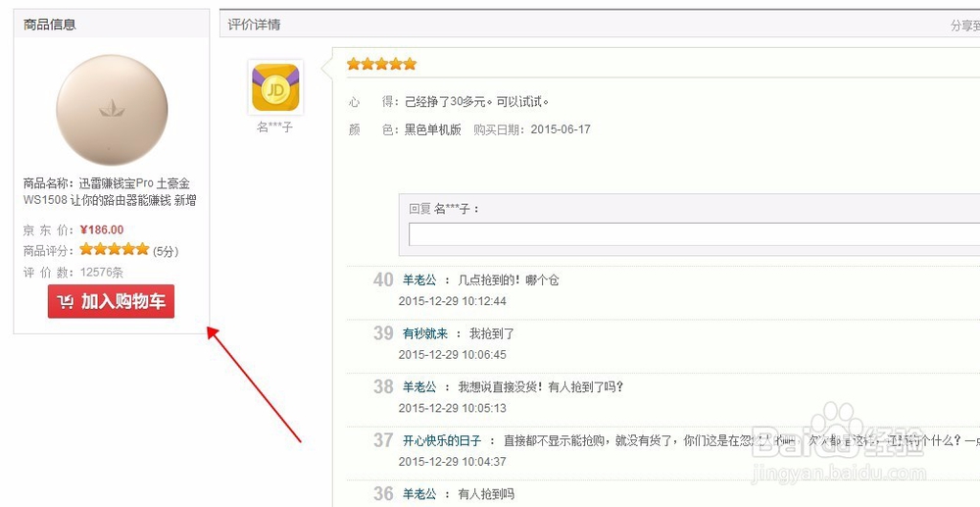This screenshot has width=980, height=507.
Task: Select reply text 有人抢到吗
Action: (x=486, y=494)
